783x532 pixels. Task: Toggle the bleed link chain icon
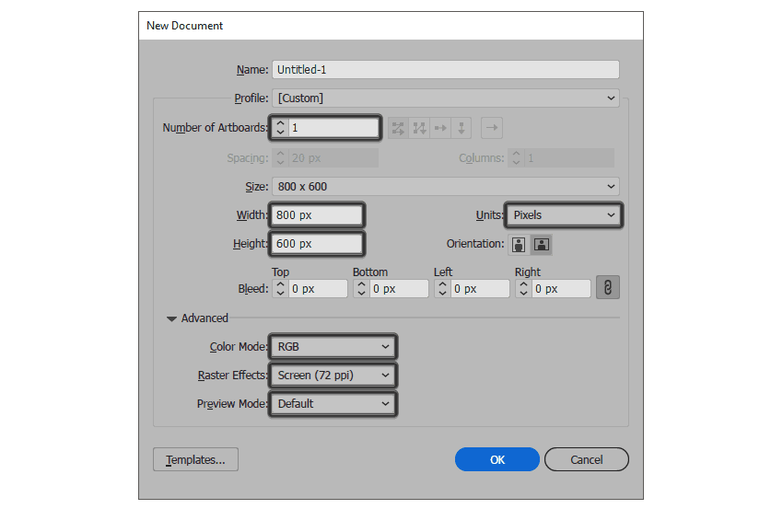click(608, 287)
